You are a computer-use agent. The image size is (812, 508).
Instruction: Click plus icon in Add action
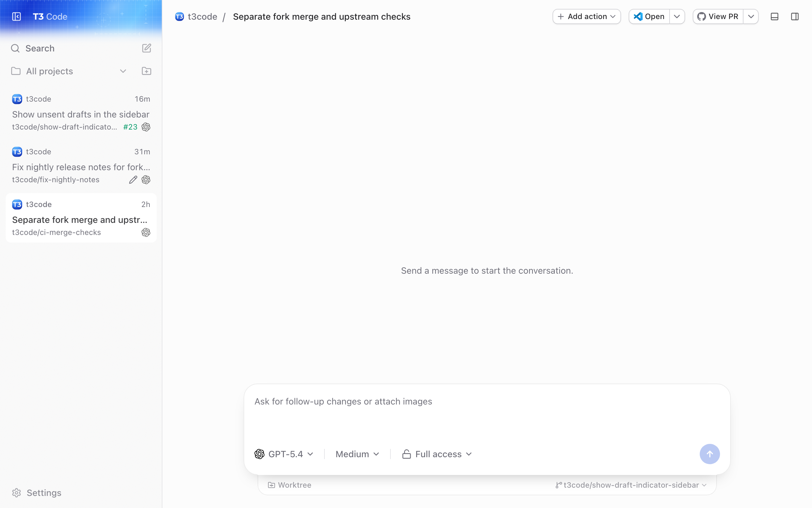coord(561,17)
